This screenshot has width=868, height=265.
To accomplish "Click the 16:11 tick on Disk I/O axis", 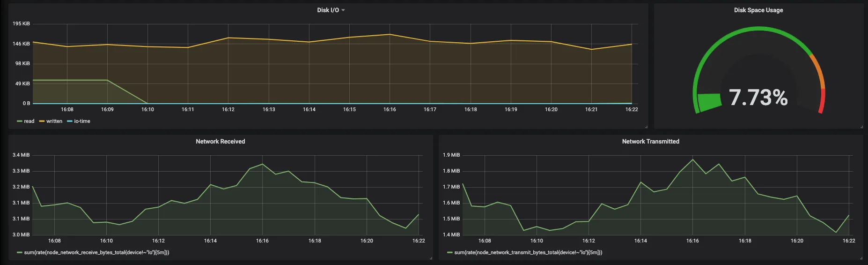I will click(188, 109).
